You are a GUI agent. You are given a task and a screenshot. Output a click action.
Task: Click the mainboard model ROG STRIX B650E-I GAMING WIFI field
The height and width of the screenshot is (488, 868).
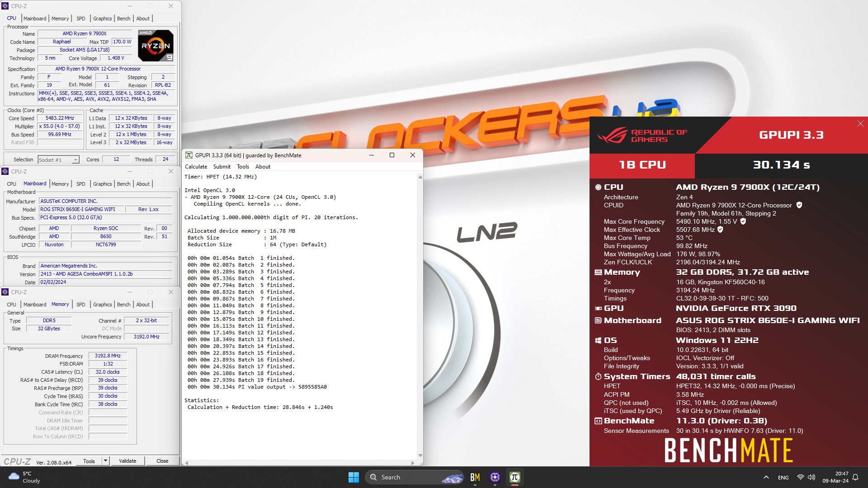tap(81, 210)
